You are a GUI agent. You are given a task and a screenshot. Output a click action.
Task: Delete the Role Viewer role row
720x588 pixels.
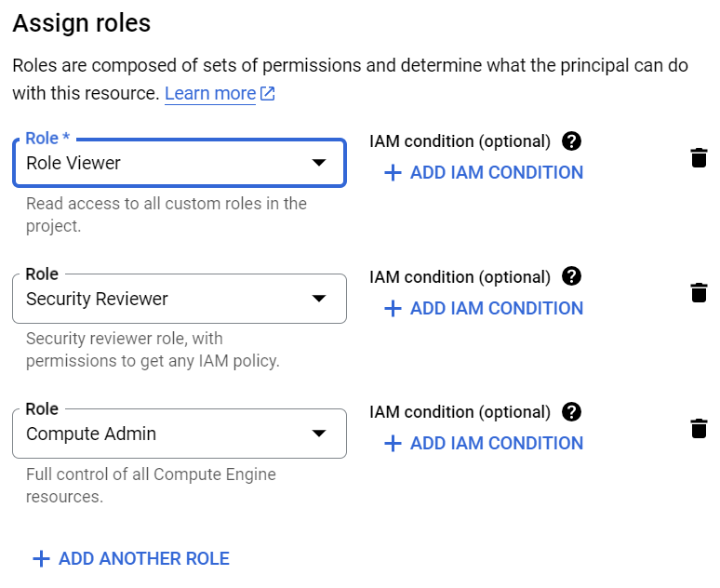(x=699, y=157)
